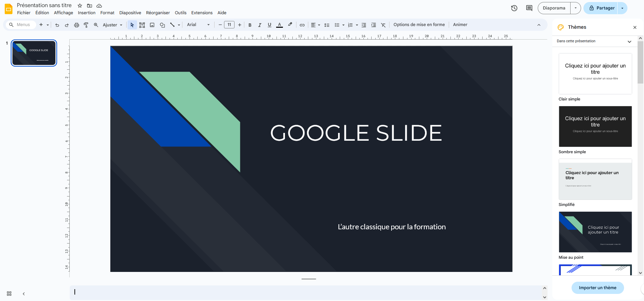Click the move to folder icon
The height and width of the screenshot is (301, 644).
[90, 6]
